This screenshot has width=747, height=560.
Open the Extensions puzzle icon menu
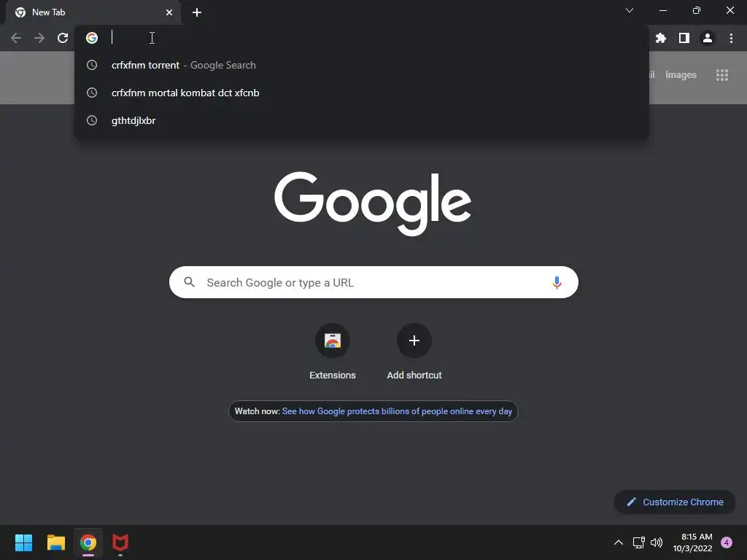click(661, 38)
